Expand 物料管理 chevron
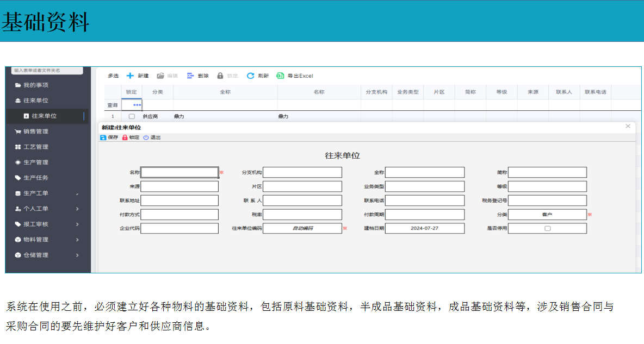 77,240
